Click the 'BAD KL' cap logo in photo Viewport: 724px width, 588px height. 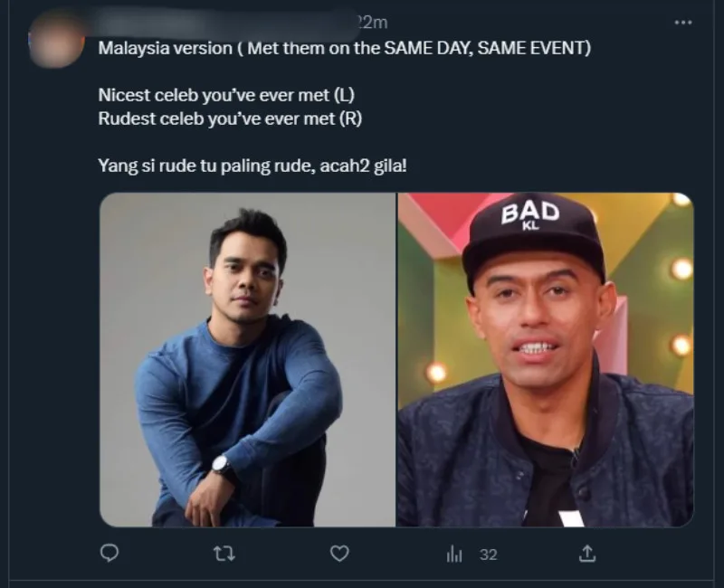click(530, 215)
